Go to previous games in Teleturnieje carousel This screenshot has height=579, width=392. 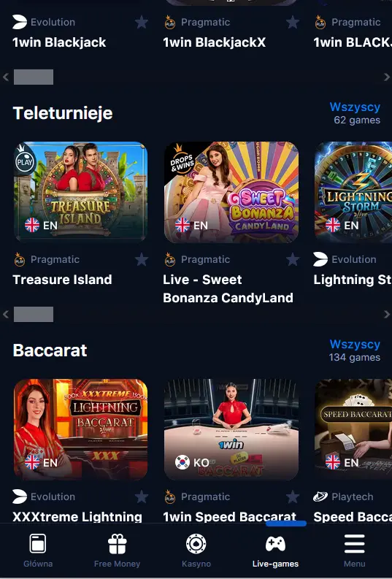click(6, 314)
